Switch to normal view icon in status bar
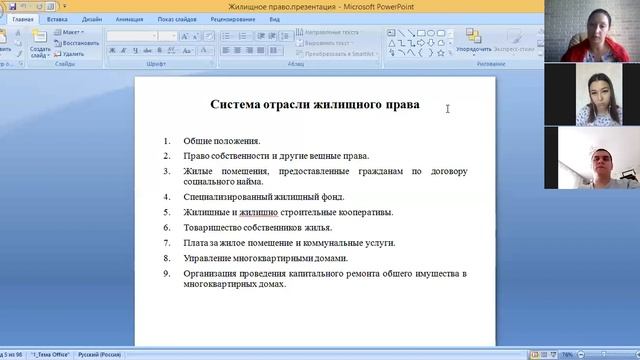Screen dimensions: 640x360 tap(534, 355)
